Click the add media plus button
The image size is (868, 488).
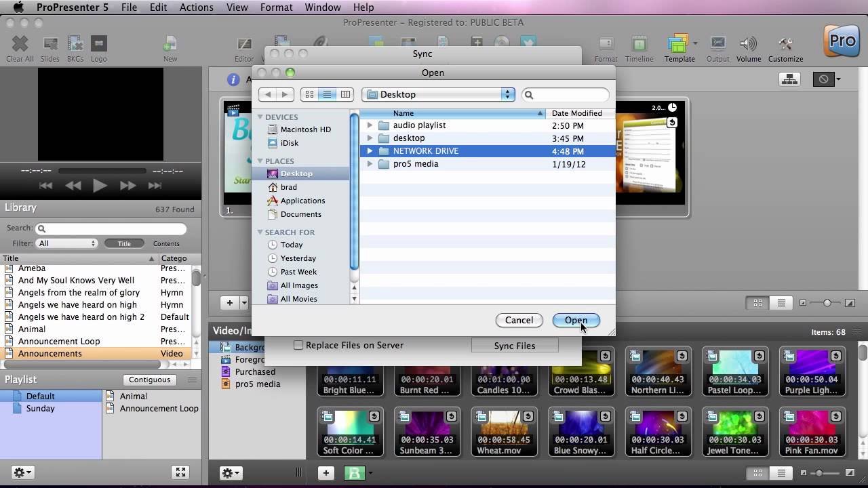[326, 473]
